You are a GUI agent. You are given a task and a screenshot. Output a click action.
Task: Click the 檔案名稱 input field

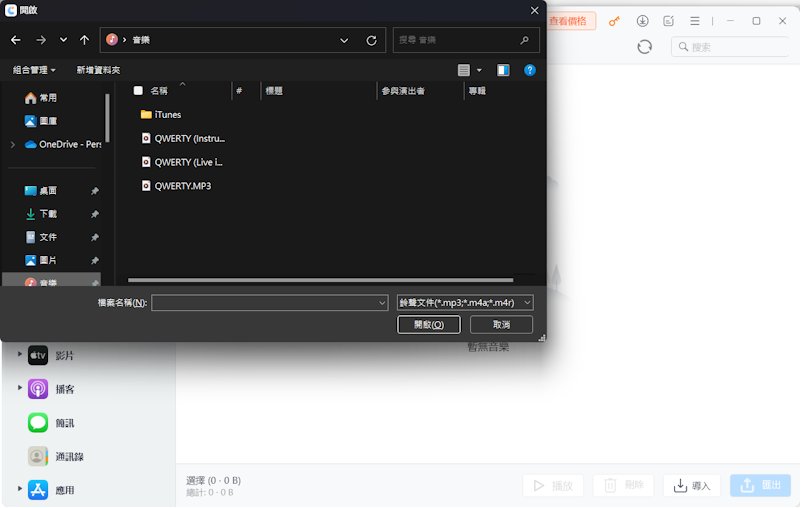[x=265, y=303]
